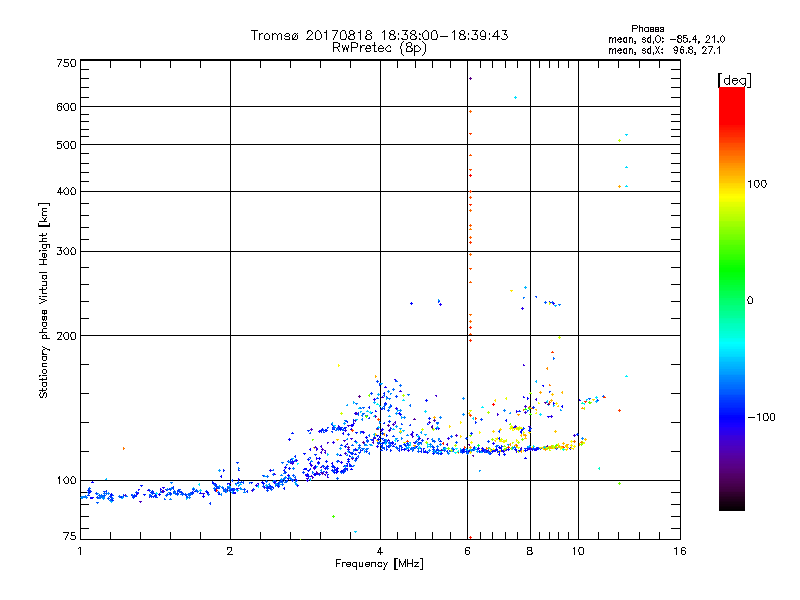This screenshot has height=600, width=800.
Task: Click the "mean, sd,X: 96.8, 27.1" line
Action: click(x=664, y=50)
